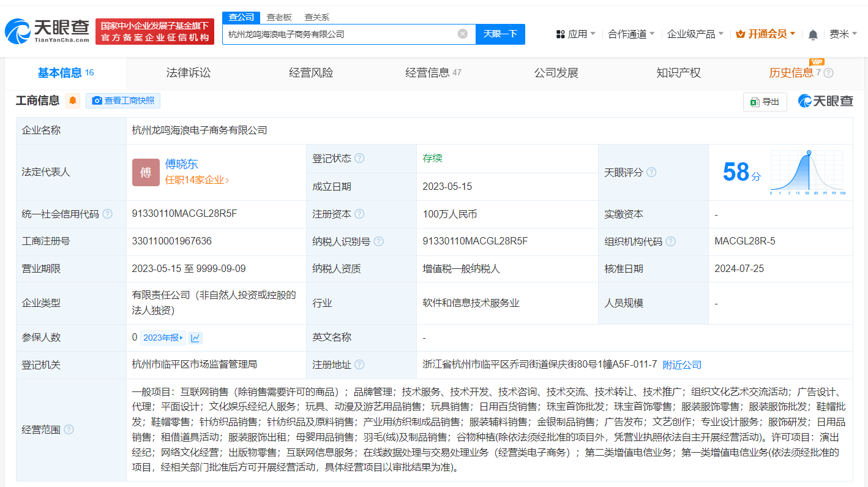Open notifications bell in top bar
This screenshot has height=487, width=868.
(x=813, y=34)
